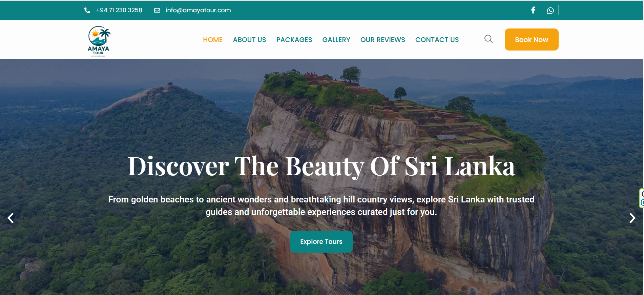Click the phone number +94 71 230 3258

click(x=119, y=10)
